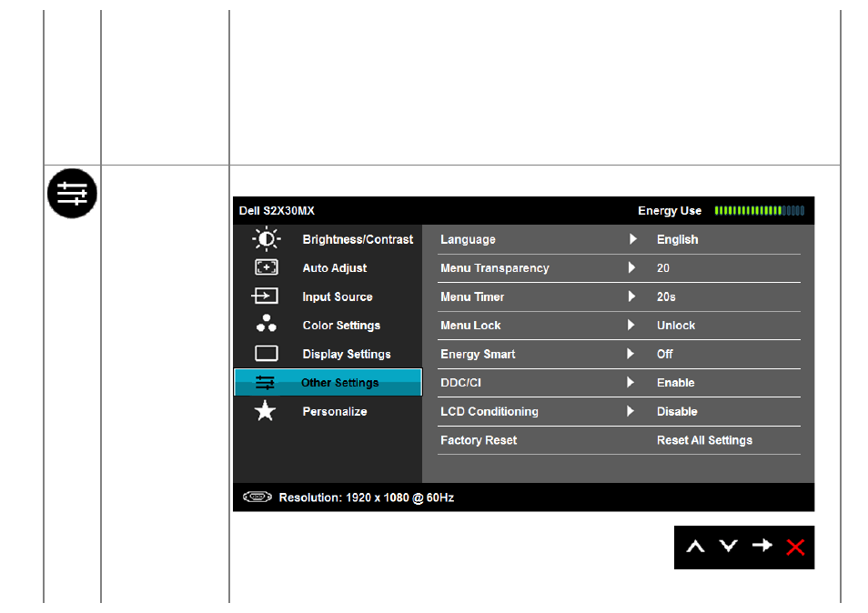
Task: Click the Menu Transparency label
Action: coord(494,268)
